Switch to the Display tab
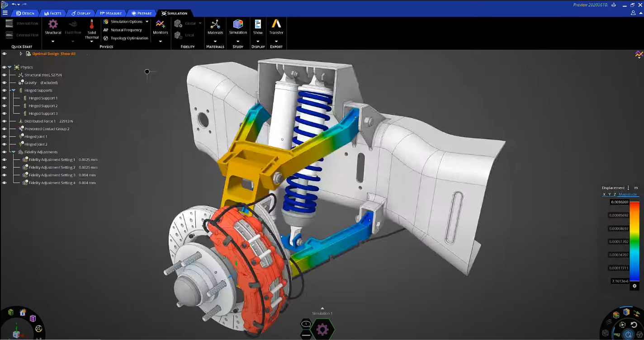 click(80, 13)
